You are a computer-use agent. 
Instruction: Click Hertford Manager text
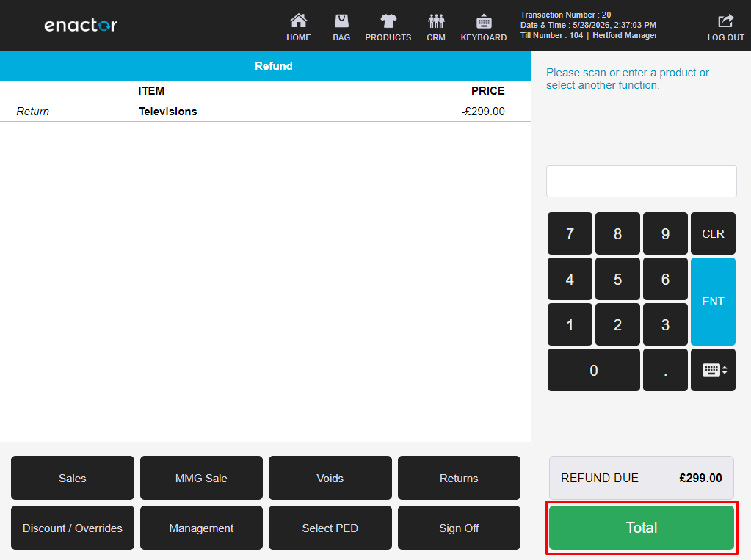click(x=625, y=35)
